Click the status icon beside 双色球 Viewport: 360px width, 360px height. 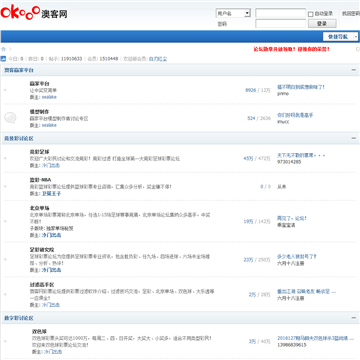[5, 341]
